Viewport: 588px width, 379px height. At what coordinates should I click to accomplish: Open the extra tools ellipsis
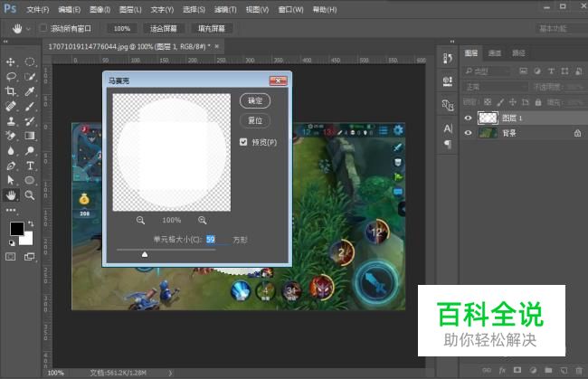[11, 210]
